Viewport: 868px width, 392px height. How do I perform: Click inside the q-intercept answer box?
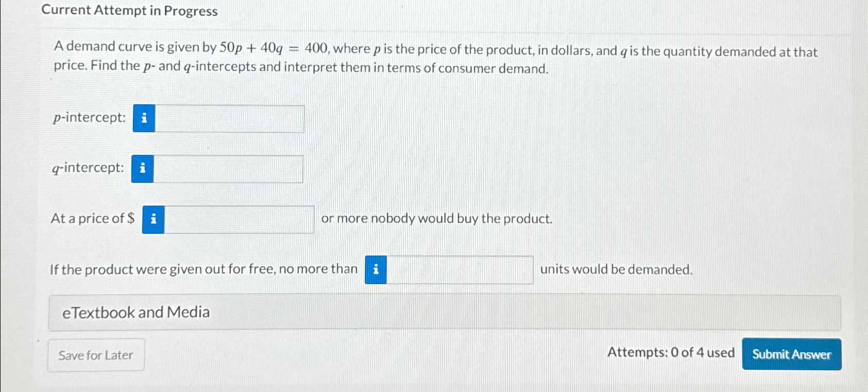pyautogui.click(x=228, y=168)
